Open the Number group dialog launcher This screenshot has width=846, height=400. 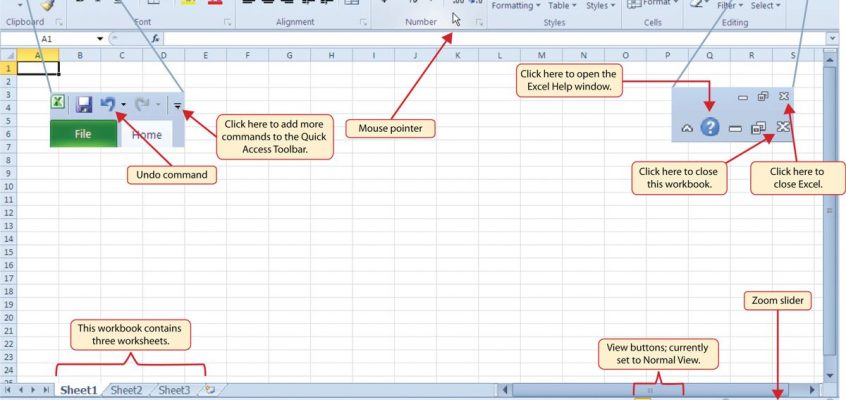click(x=479, y=22)
